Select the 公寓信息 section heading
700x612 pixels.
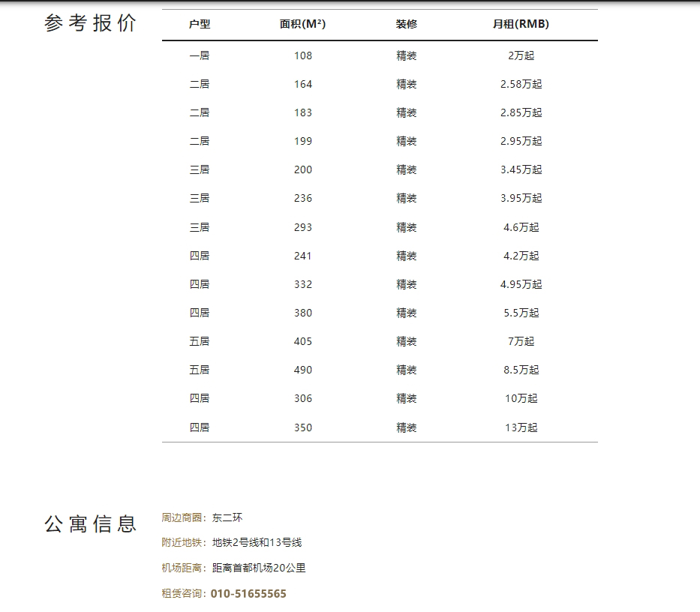(x=90, y=524)
